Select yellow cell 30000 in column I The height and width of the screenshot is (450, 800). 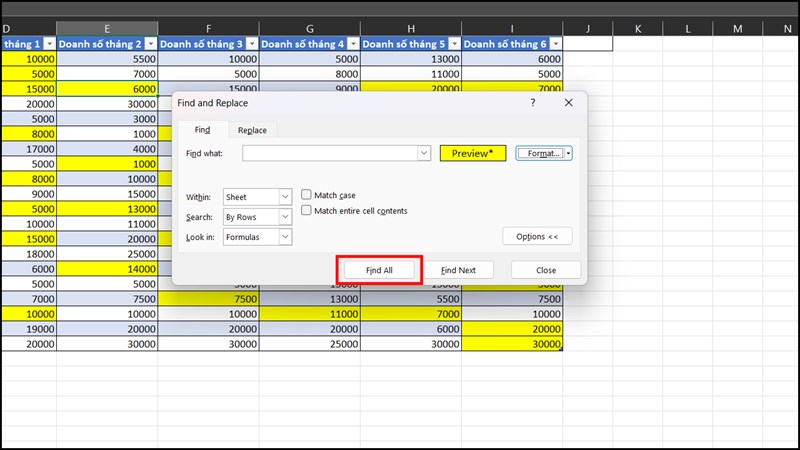(x=512, y=344)
